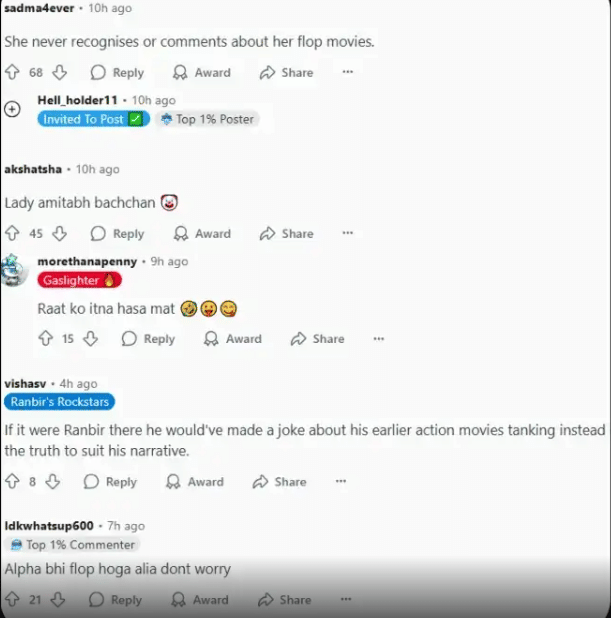Award akshatsha's comment
This screenshot has width=611, height=618.
202,233
